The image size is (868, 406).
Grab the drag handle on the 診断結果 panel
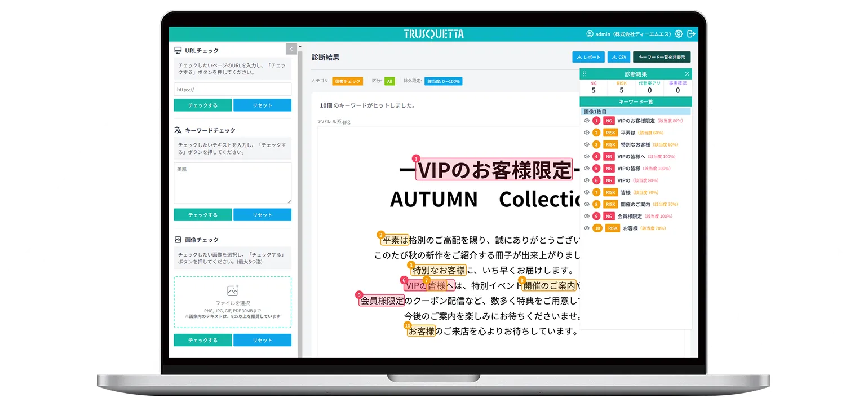point(584,74)
